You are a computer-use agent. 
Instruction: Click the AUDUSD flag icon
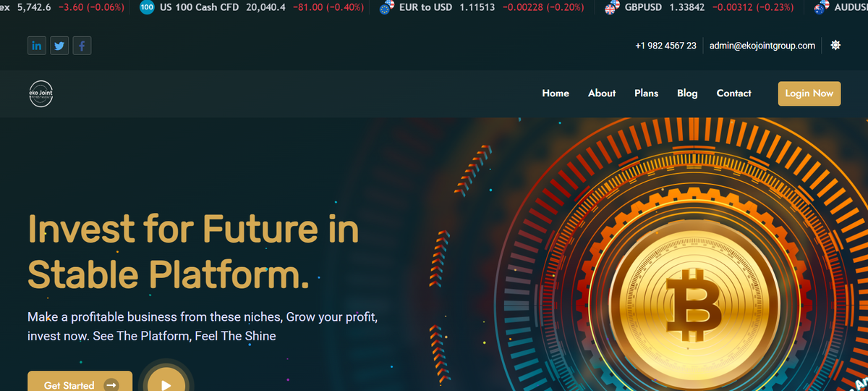(821, 8)
